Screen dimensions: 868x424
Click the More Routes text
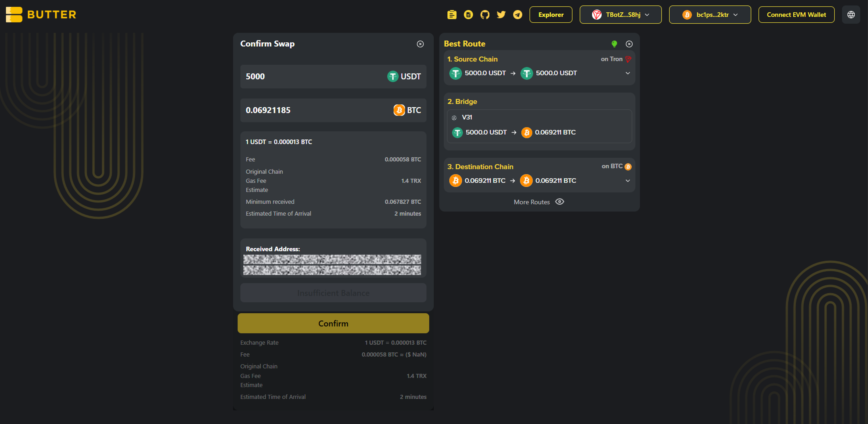[x=531, y=202]
